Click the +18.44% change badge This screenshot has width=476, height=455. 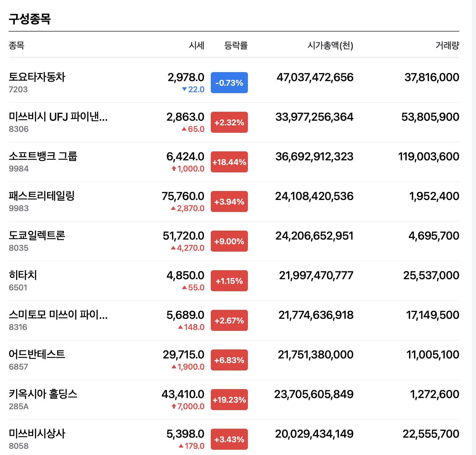pos(229,162)
